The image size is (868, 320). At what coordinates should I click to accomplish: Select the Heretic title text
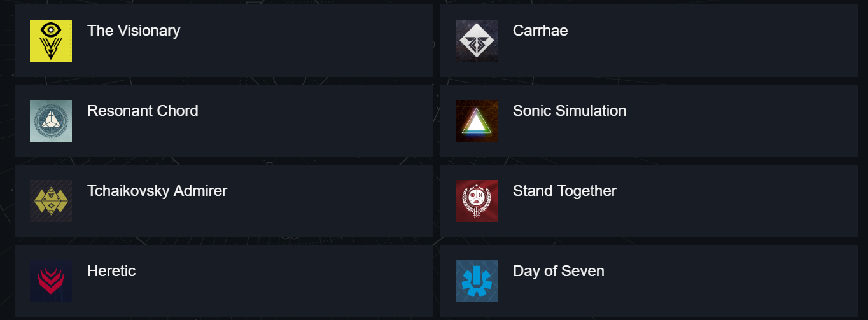(111, 271)
